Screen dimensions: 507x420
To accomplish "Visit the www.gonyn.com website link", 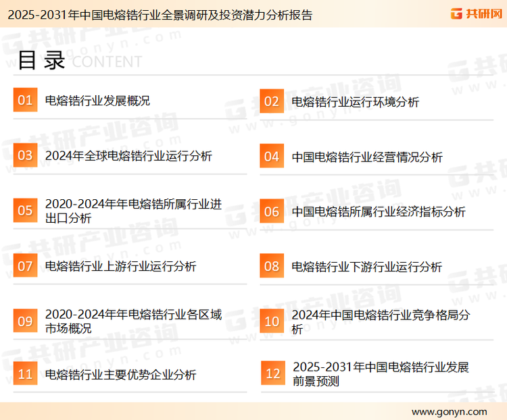I will click(449, 411).
